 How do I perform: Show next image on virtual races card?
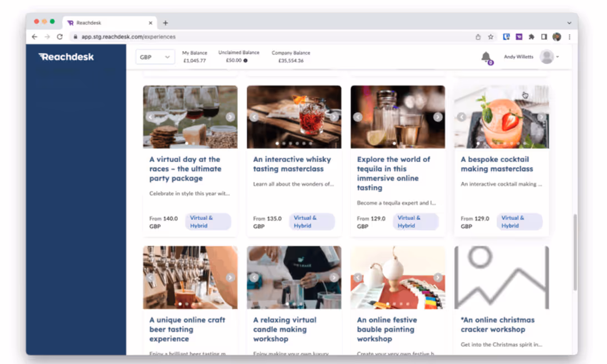230,117
